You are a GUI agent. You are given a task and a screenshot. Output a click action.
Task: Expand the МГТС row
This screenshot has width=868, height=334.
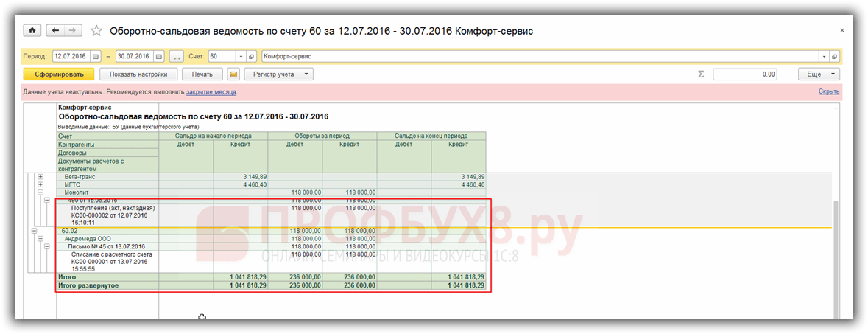point(40,185)
